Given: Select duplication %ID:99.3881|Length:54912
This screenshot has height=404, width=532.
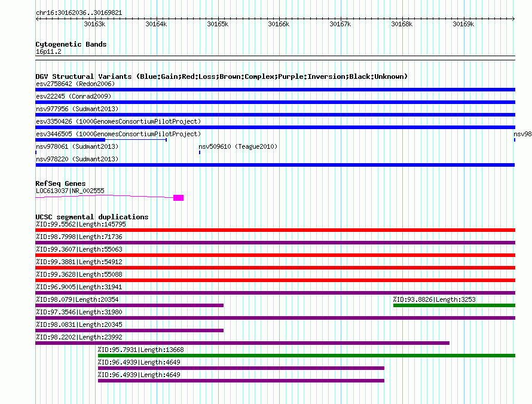Looking at the screenshot, I should tap(79, 262).
